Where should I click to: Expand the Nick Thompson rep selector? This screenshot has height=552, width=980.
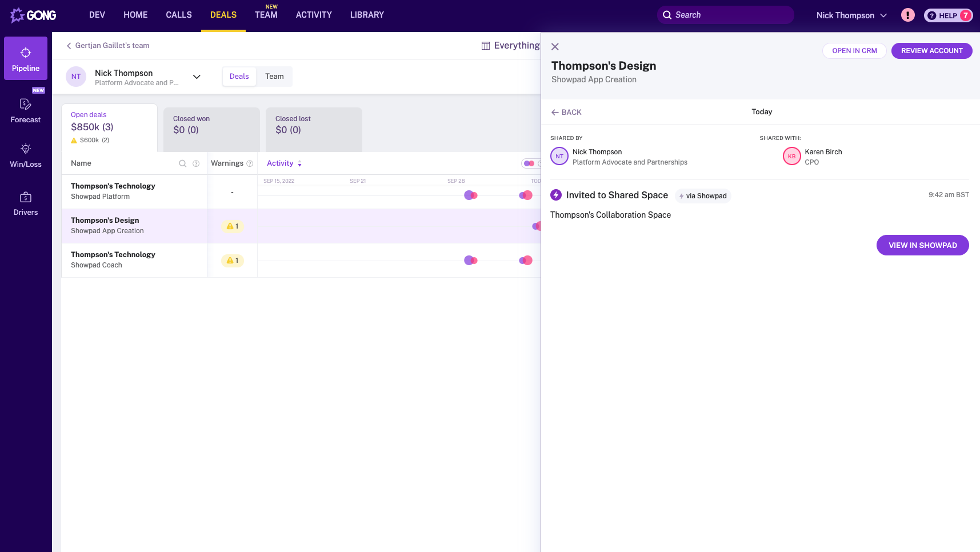click(x=197, y=77)
